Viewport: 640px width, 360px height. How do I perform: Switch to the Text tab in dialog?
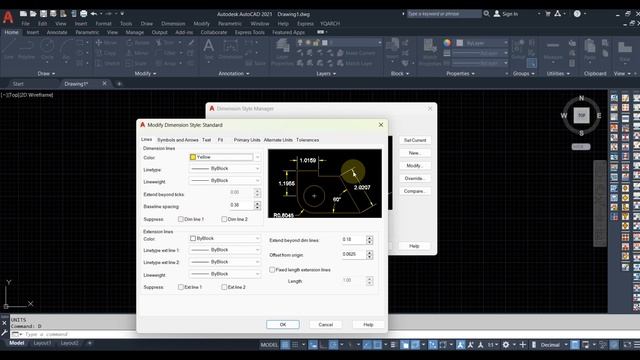click(207, 140)
